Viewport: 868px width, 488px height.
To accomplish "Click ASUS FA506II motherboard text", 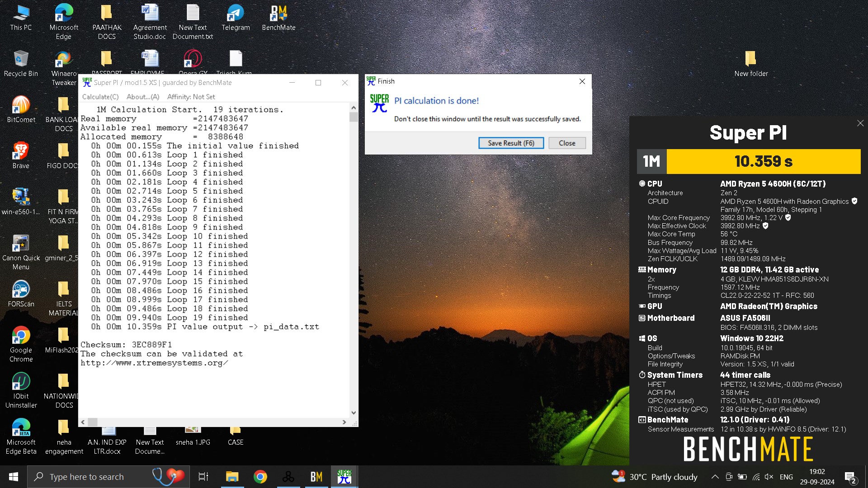I will (x=745, y=318).
